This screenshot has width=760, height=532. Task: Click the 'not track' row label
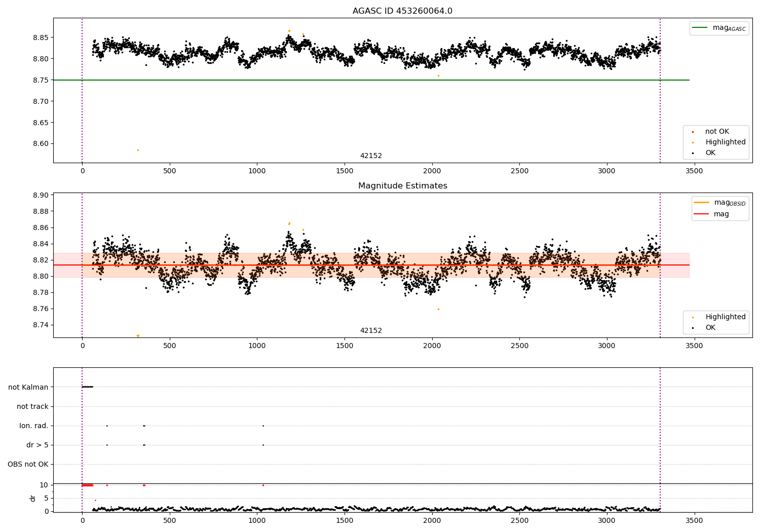(32, 406)
